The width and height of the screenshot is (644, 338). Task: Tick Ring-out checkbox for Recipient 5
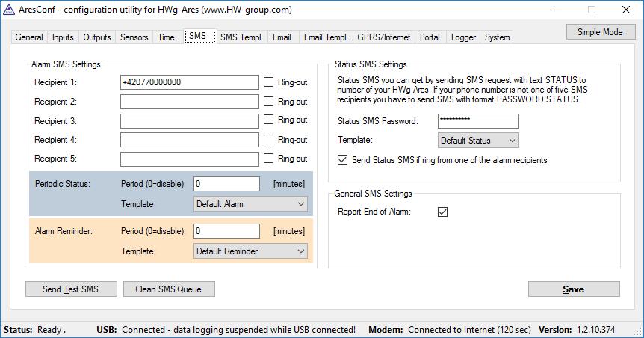tap(268, 159)
